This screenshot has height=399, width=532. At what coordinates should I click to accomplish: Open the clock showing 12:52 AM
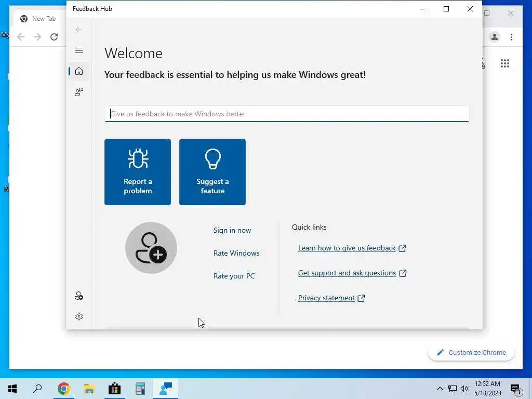487,389
